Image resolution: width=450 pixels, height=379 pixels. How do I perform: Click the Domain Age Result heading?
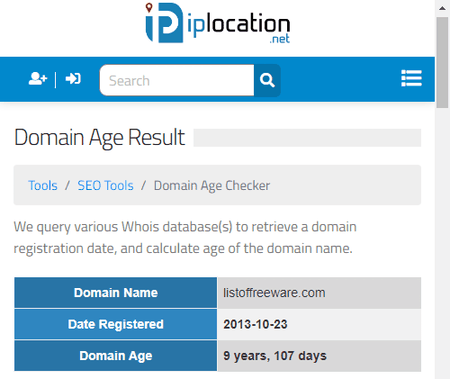pyautogui.click(x=99, y=138)
